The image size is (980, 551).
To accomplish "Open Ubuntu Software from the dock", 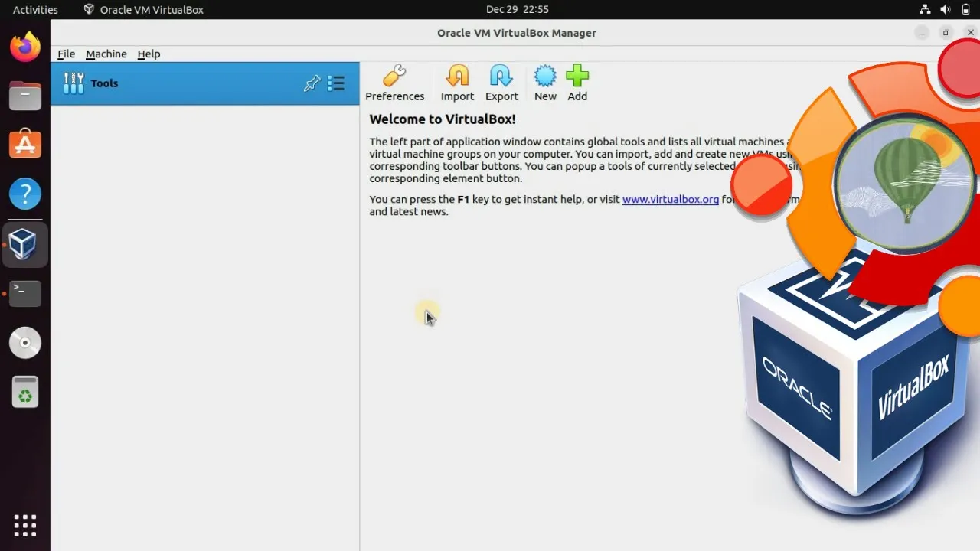I will 25,145.
